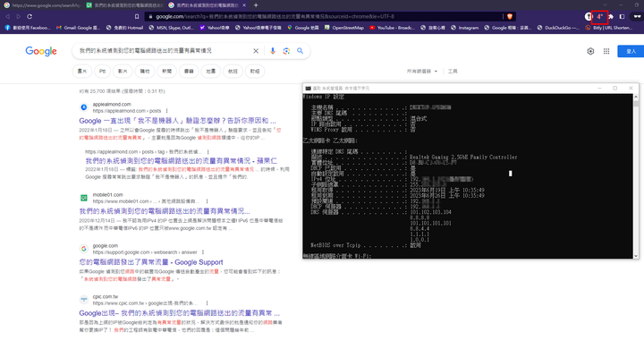Open the mobile01.com search result title
The height and width of the screenshot is (341, 644).
(x=165, y=211)
